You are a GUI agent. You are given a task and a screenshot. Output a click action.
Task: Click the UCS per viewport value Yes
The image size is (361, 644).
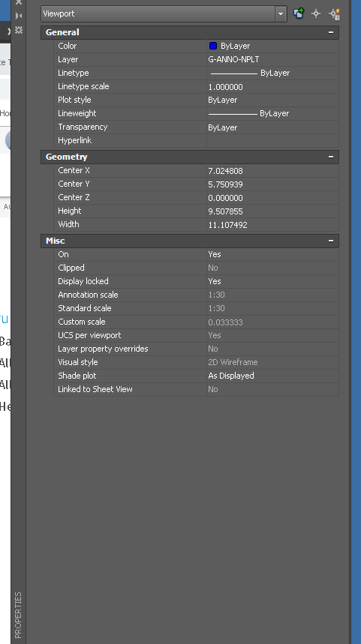click(x=214, y=335)
